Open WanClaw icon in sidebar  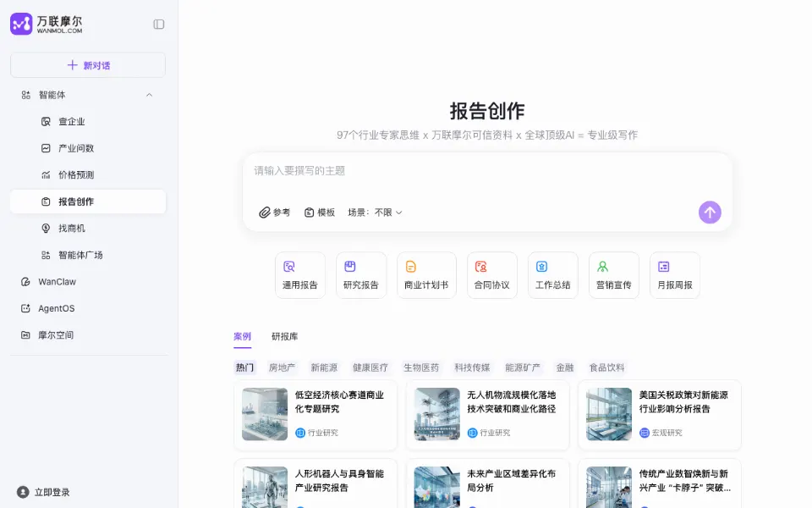25,282
